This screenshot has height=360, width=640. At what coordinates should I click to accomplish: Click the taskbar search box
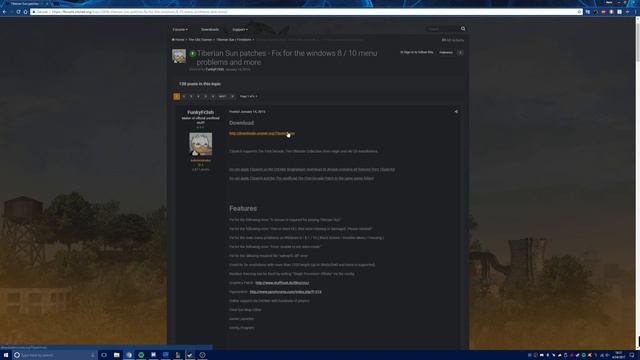[x=54, y=355]
